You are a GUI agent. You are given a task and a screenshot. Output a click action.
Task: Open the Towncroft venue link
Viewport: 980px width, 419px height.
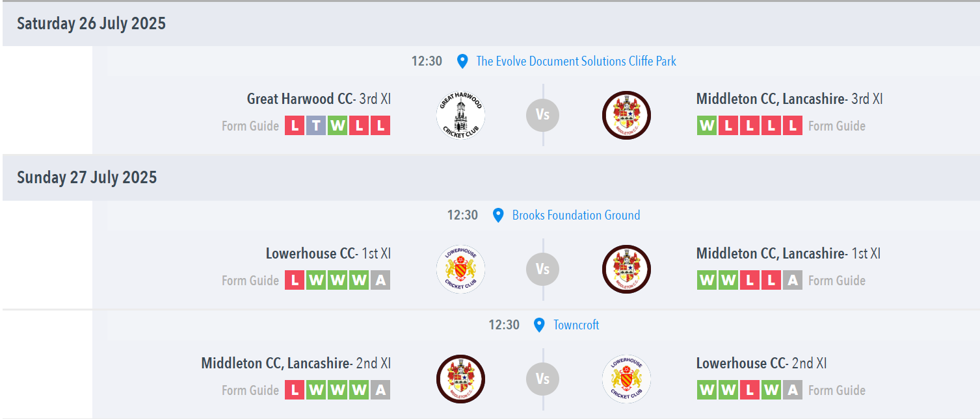pos(576,325)
